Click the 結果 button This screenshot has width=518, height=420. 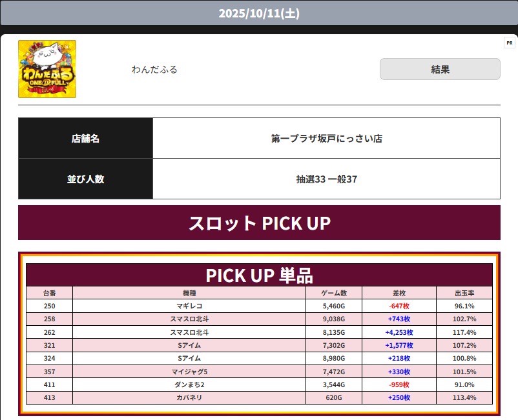pyautogui.click(x=440, y=69)
